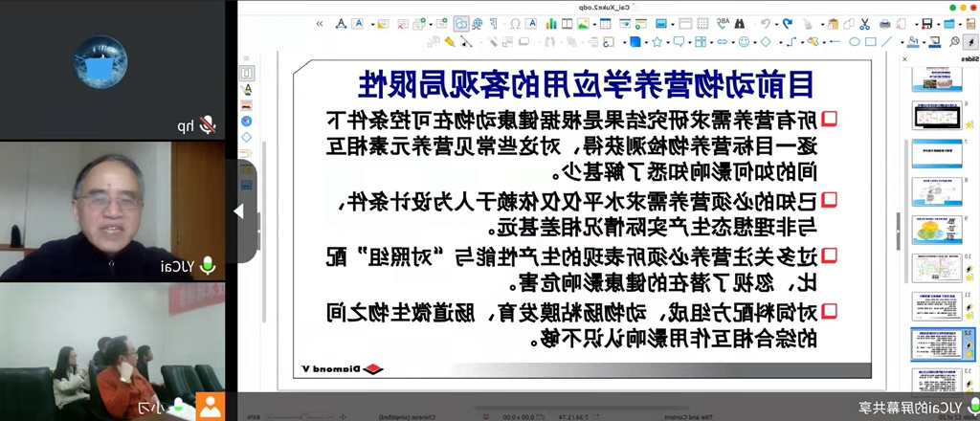Click YJCai's video tile
This screenshot has width=980, height=421.
point(113,210)
